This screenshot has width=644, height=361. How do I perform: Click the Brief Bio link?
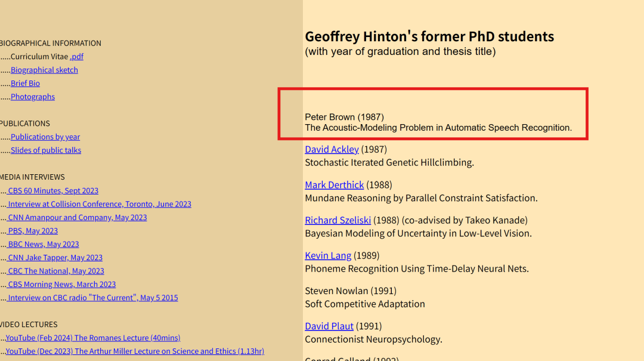[x=25, y=84]
